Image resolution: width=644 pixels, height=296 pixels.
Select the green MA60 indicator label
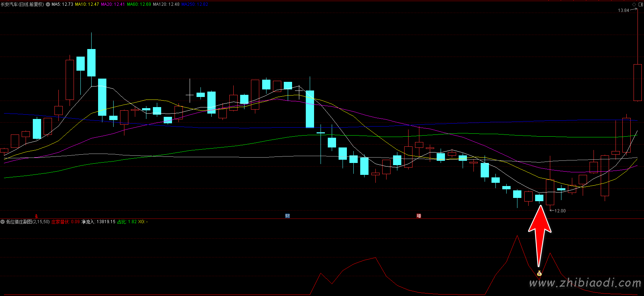[139, 4]
